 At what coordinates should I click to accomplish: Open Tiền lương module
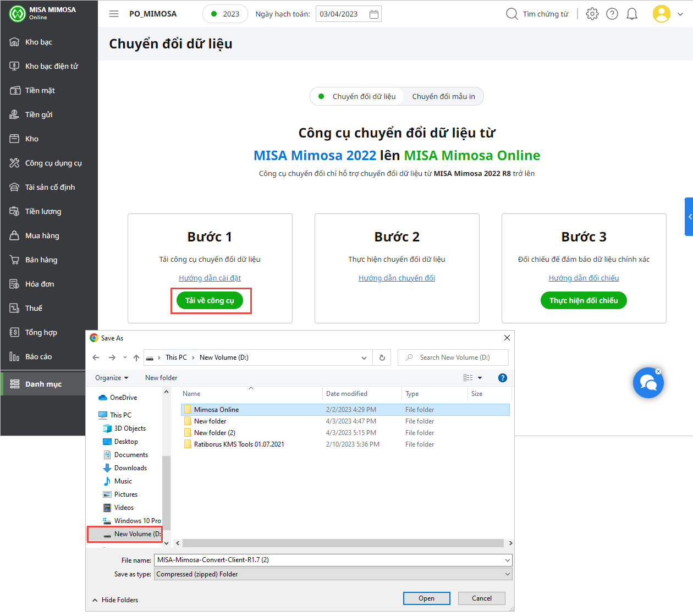49,211
